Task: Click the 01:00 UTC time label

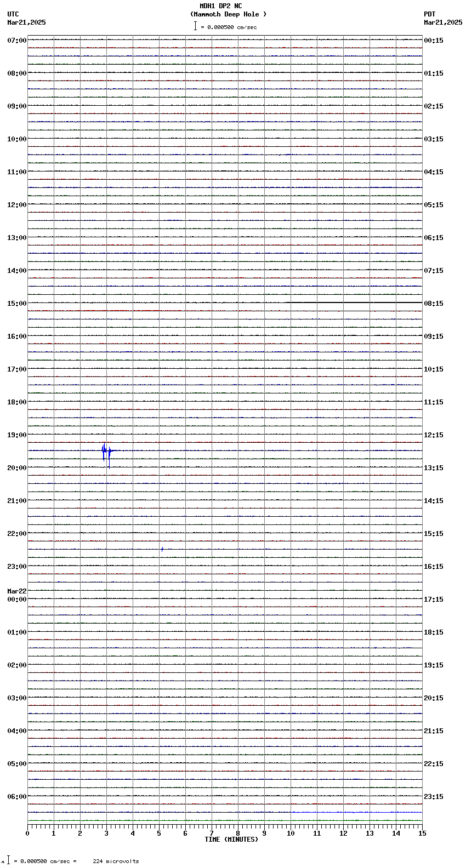Action: click(17, 632)
